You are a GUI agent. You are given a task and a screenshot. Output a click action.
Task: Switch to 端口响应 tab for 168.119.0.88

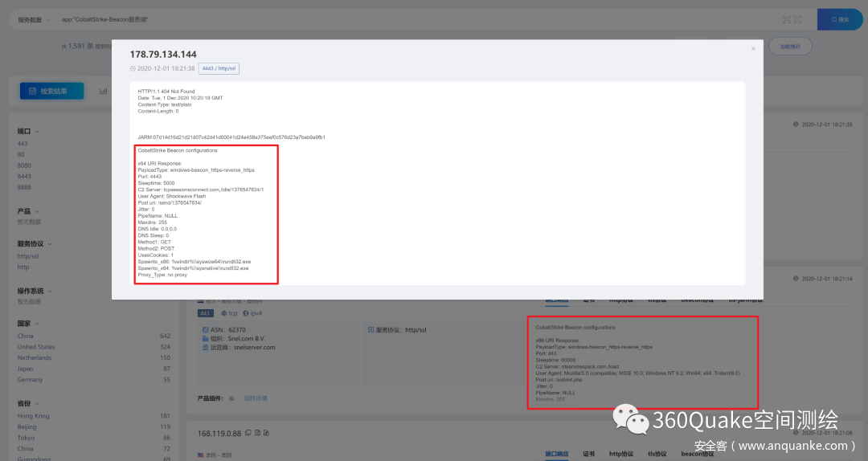pos(557,454)
